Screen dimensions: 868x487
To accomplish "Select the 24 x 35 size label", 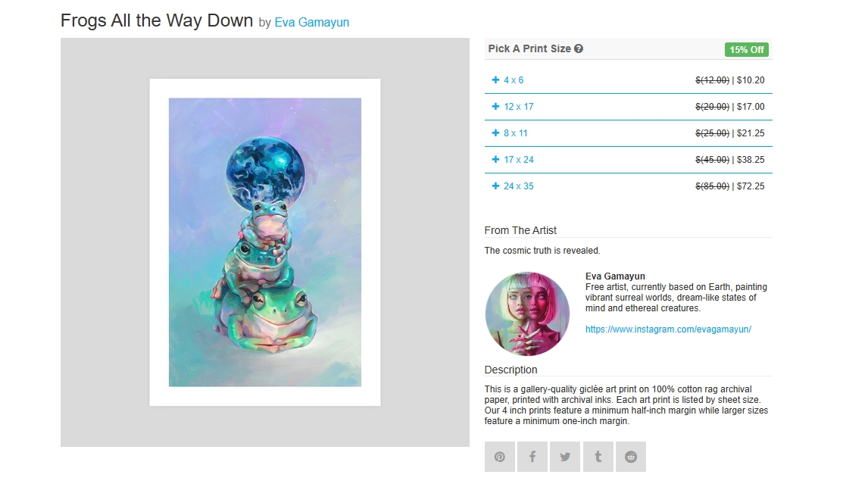I will pos(519,186).
